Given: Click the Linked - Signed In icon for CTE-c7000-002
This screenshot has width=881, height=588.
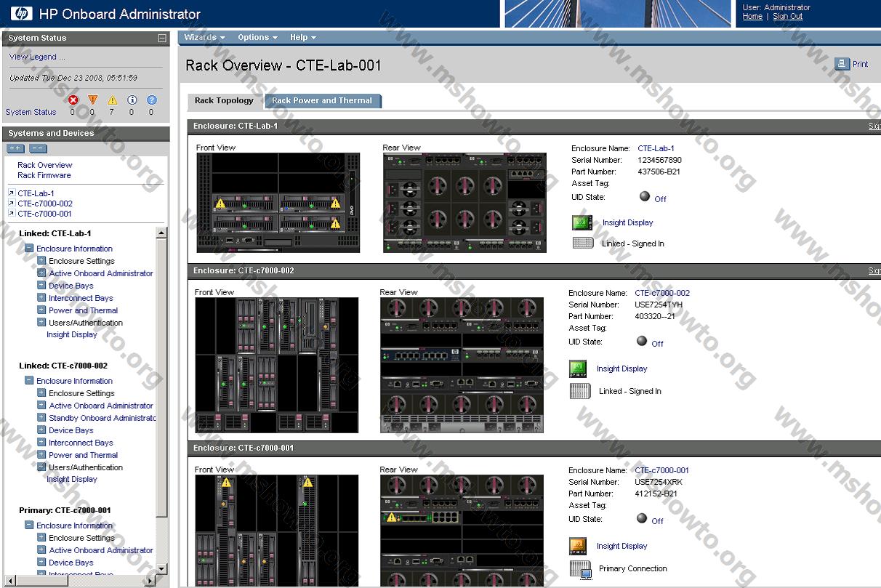Looking at the screenshot, I should [x=580, y=391].
